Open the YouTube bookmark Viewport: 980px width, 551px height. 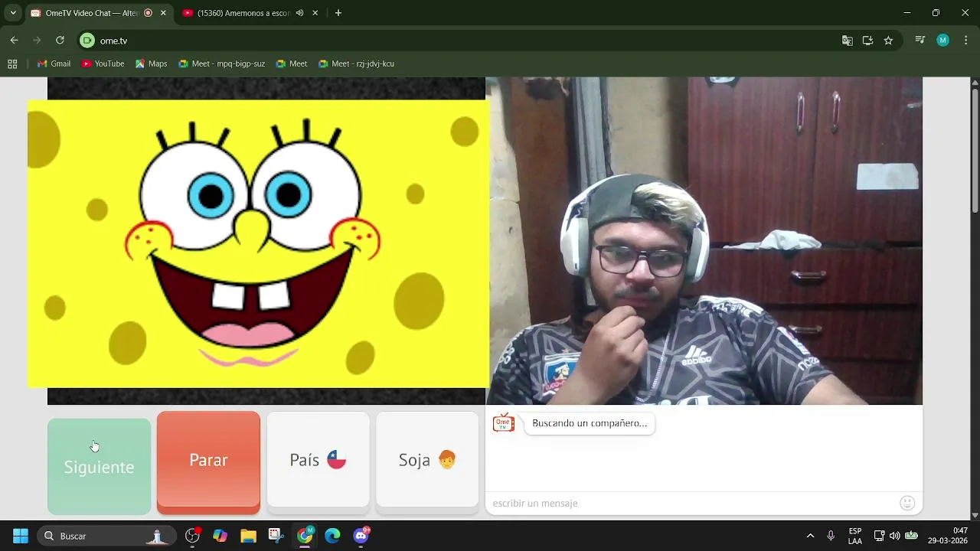(x=103, y=64)
